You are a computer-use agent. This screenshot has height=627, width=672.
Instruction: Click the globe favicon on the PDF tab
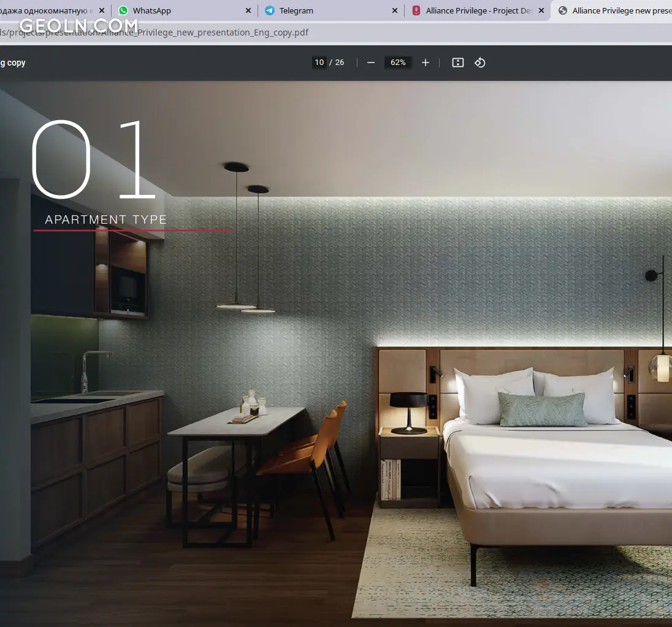click(563, 10)
